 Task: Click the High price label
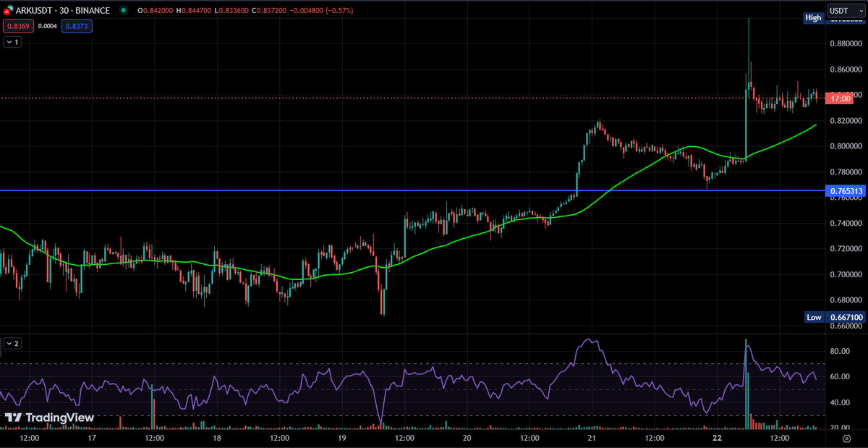click(814, 17)
